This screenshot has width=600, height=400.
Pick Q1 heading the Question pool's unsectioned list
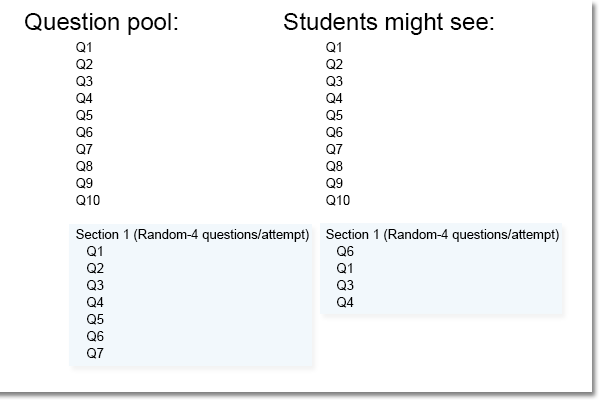84,47
